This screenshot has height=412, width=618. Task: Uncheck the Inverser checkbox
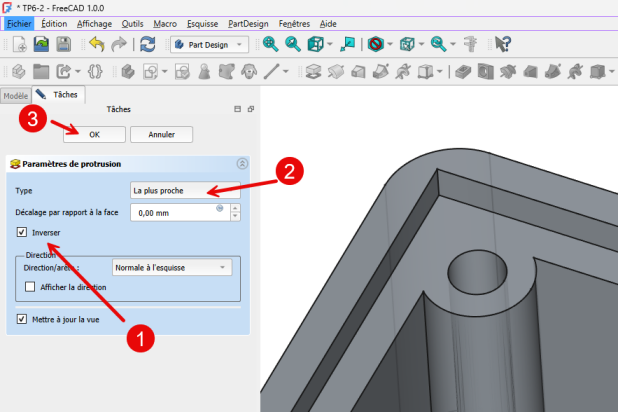[x=22, y=232]
